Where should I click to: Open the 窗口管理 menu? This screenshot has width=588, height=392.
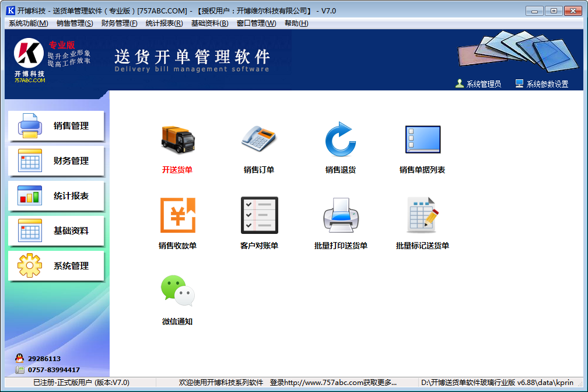(256, 23)
